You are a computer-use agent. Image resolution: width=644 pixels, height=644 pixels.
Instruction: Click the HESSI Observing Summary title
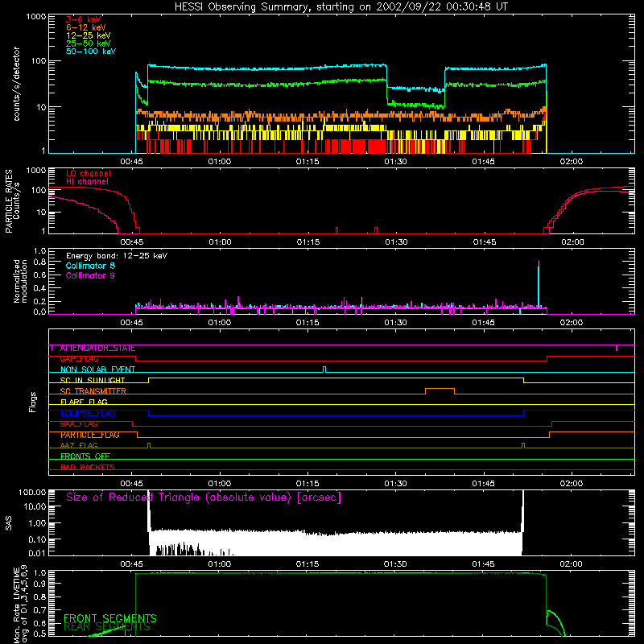click(341, 7)
